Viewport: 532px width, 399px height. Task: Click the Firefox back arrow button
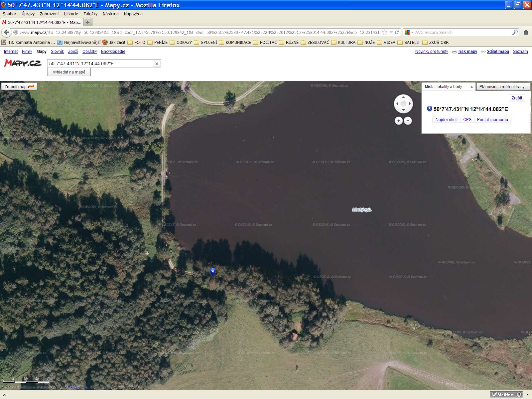[x=6, y=32]
